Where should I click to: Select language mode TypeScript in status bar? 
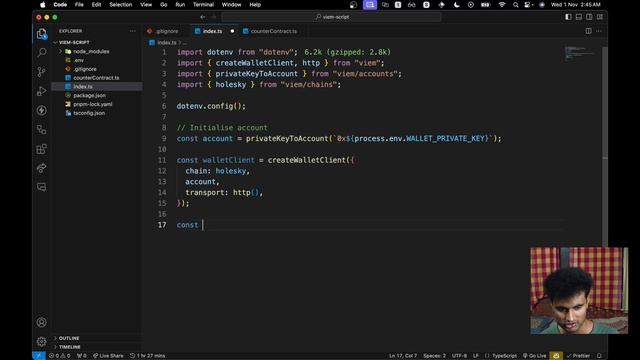pyautogui.click(x=504, y=356)
